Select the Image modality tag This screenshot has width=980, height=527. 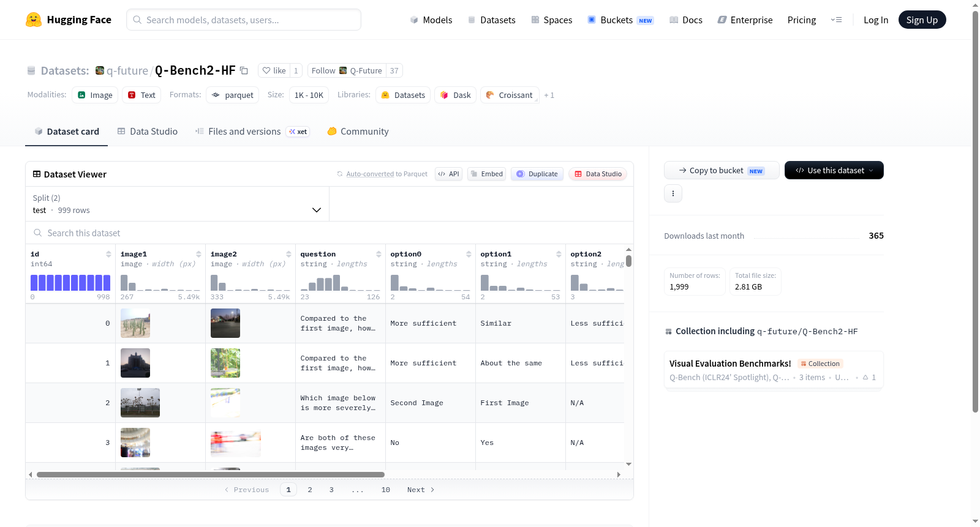click(x=95, y=95)
